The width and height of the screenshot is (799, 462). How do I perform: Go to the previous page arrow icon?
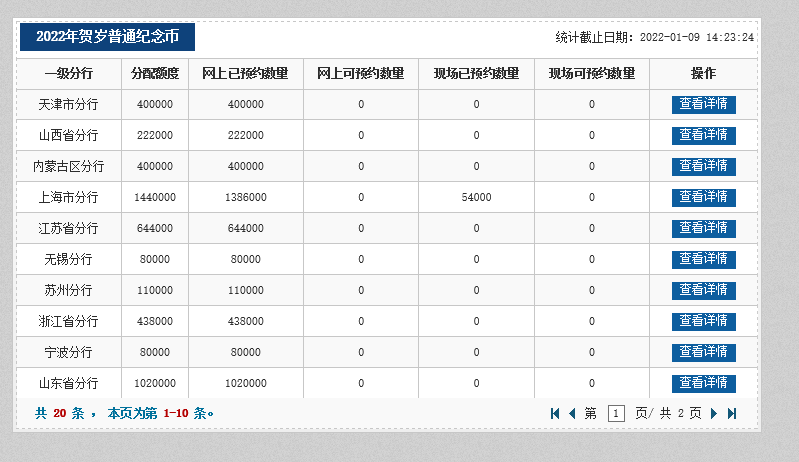pos(572,413)
